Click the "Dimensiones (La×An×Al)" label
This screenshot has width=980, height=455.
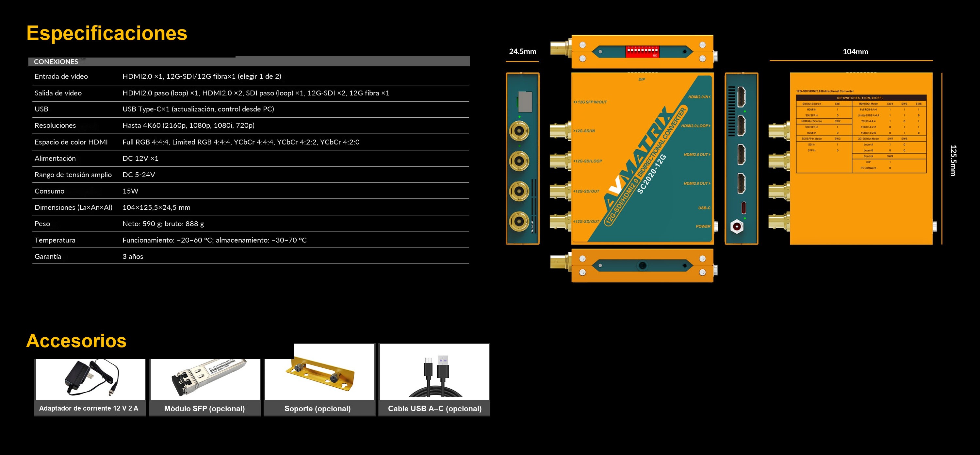point(73,208)
